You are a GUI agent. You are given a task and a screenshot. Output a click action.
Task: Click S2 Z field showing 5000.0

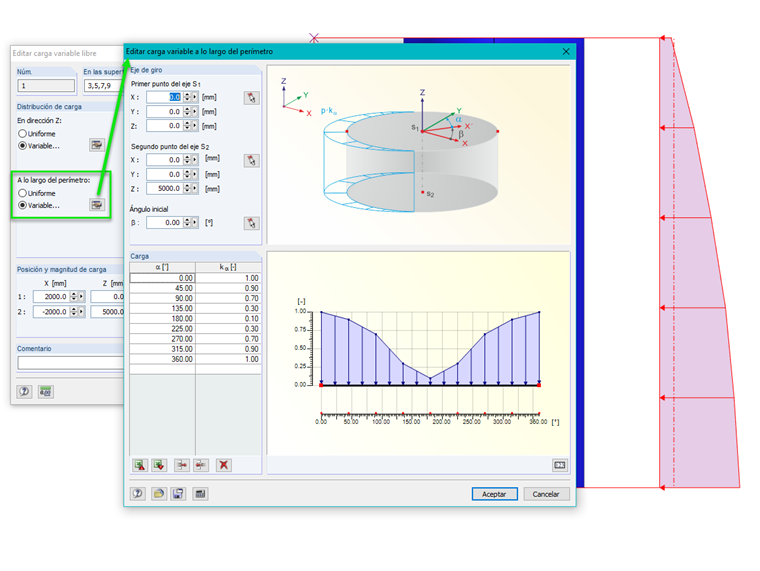tap(164, 189)
